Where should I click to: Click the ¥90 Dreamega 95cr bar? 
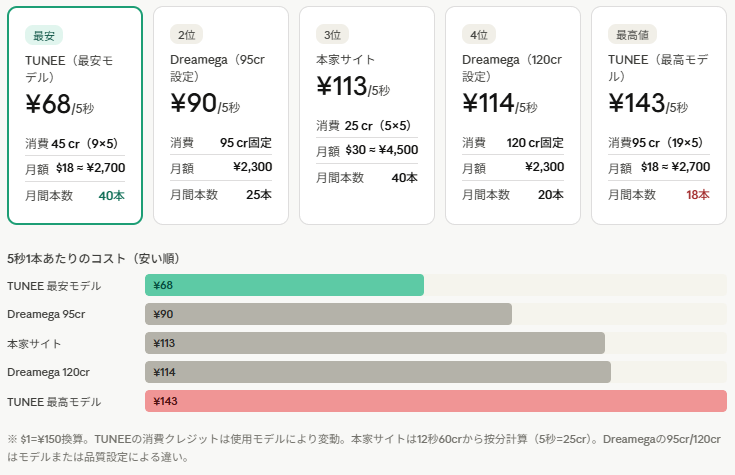(328, 315)
